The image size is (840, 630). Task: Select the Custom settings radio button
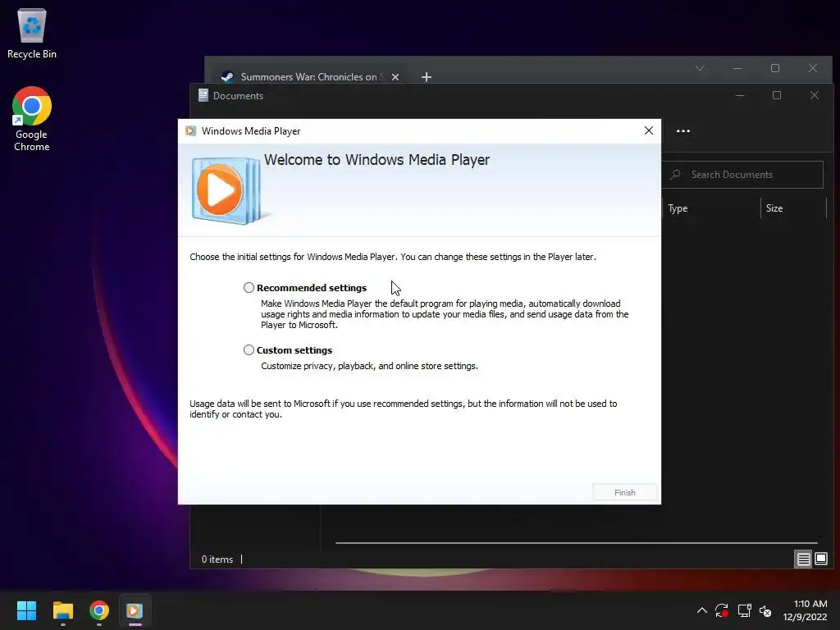click(x=249, y=349)
